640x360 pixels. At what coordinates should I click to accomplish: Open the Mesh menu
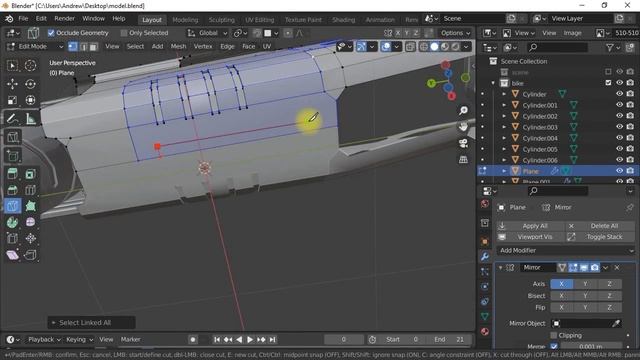point(178,47)
